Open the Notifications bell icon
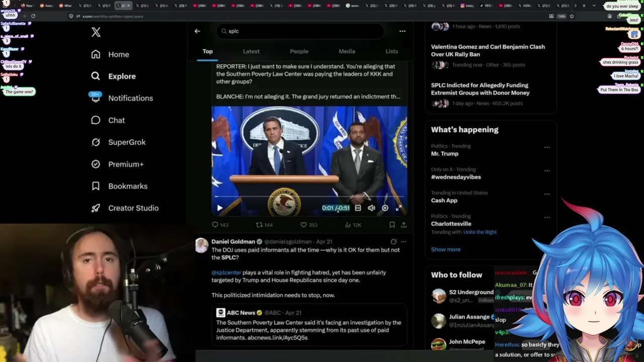This screenshot has width=644, height=362. tap(96, 98)
